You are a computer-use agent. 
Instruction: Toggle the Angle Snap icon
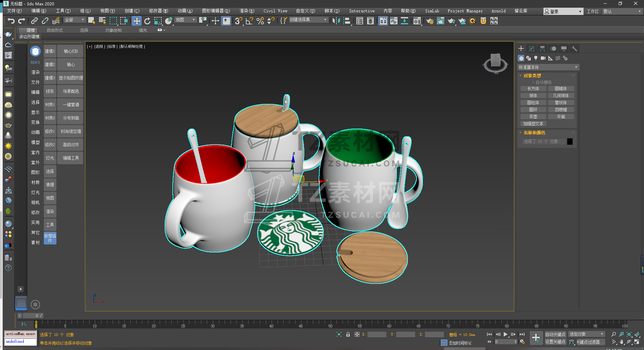[249, 21]
